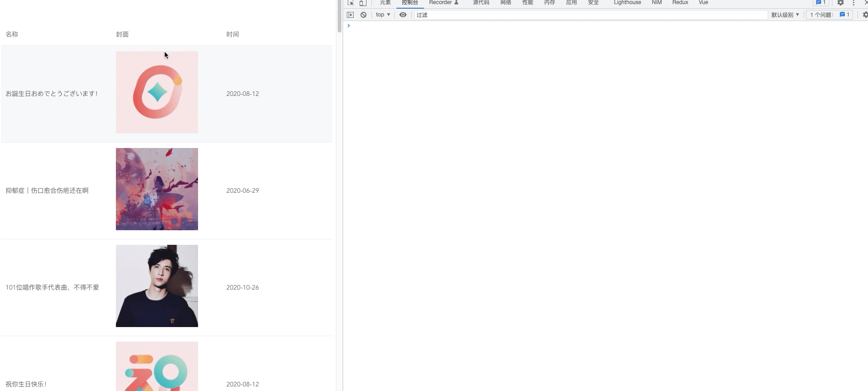Image resolution: width=868 pixels, height=391 pixels.
Task: Click the 封面 column header
Action: click(122, 34)
